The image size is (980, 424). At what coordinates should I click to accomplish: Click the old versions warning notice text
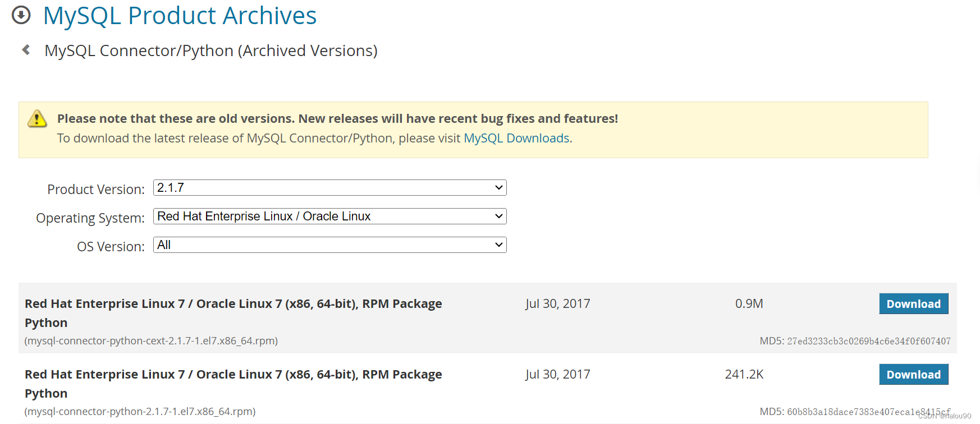click(x=337, y=118)
